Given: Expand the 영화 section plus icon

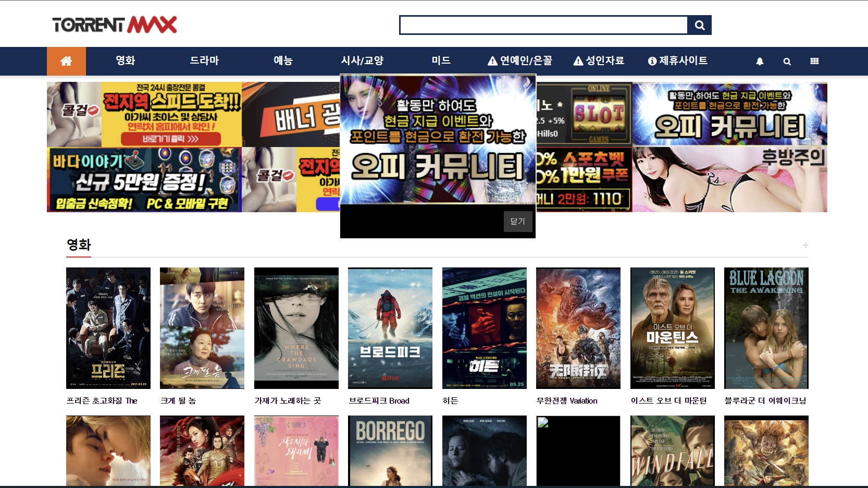Looking at the screenshot, I should coord(805,245).
